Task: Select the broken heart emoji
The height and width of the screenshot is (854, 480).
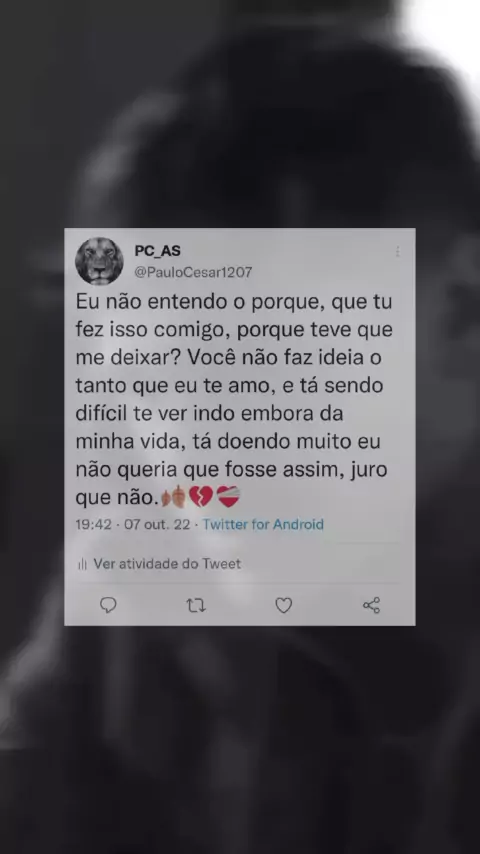Action: click(200, 497)
